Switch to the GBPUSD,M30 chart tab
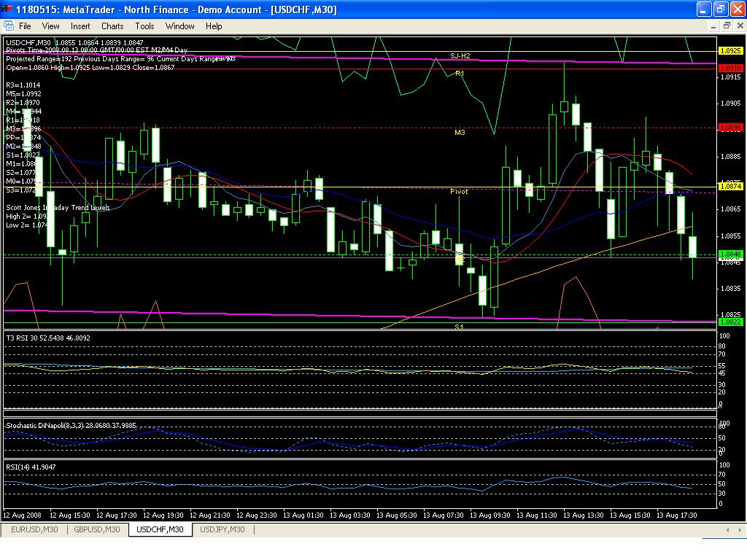Screen dimensions: 747x560 (97, 530)
